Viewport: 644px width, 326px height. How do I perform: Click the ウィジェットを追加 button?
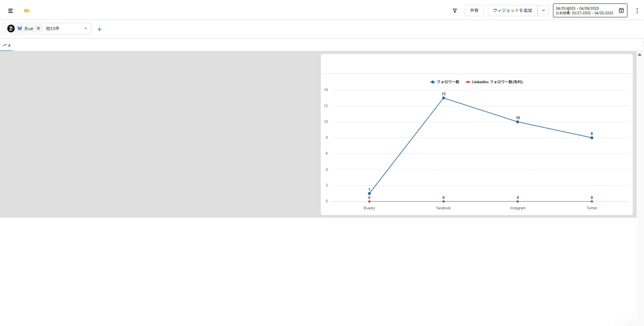coord(513,11)
